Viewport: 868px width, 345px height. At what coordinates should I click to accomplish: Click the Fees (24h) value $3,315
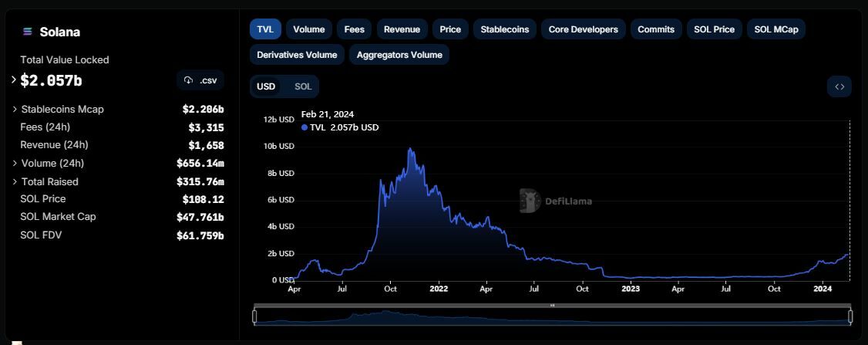point(206,127)
